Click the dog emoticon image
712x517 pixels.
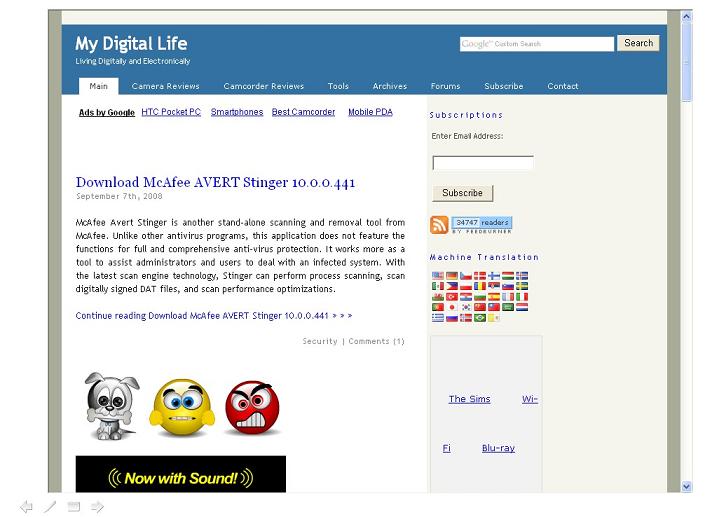[x=110, y=406]
